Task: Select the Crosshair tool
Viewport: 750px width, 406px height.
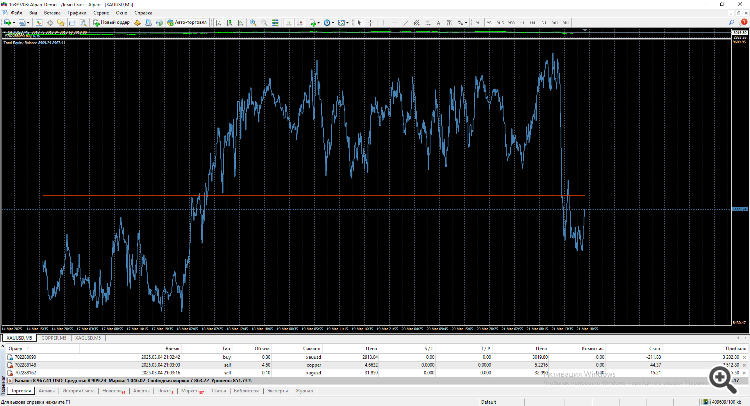Action: [371, 22]
